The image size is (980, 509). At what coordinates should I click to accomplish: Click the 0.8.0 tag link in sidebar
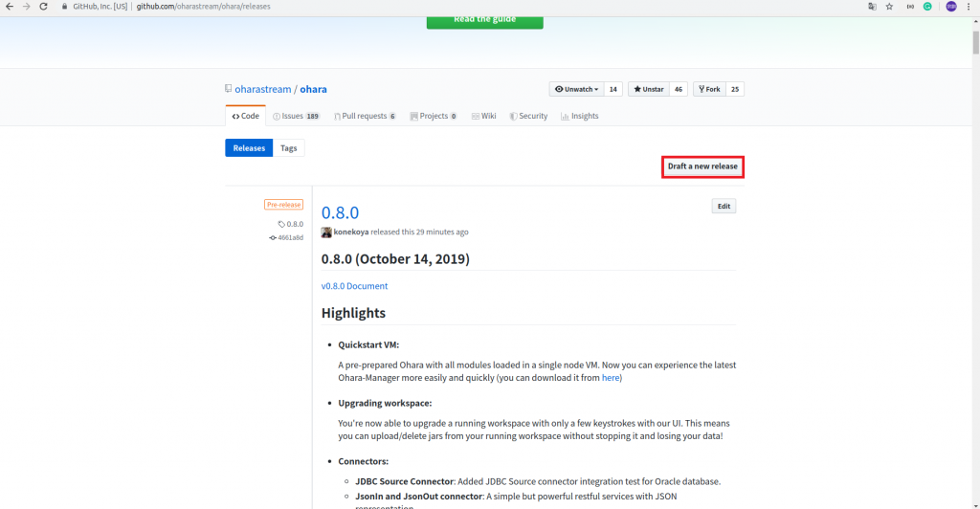295,224
